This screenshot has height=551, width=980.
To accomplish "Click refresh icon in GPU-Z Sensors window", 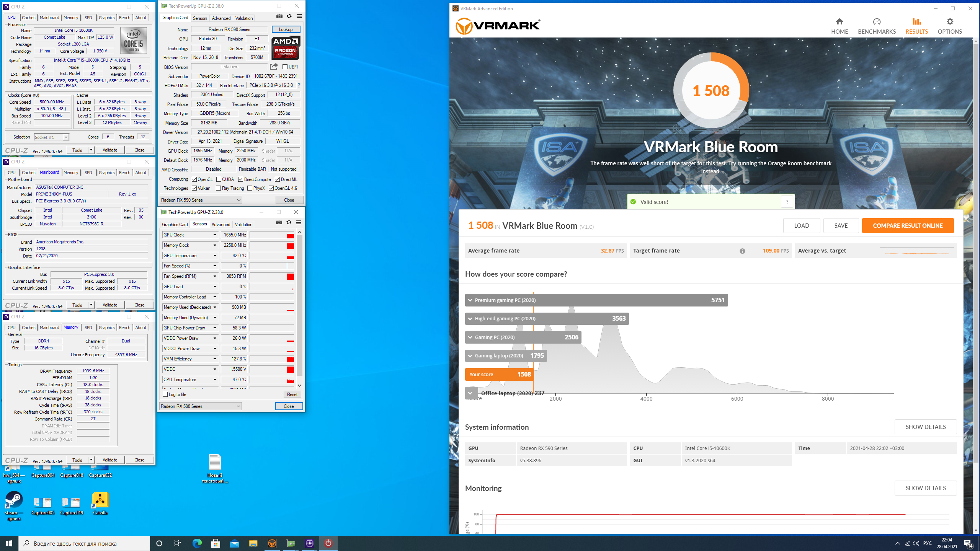I will 289,222.
